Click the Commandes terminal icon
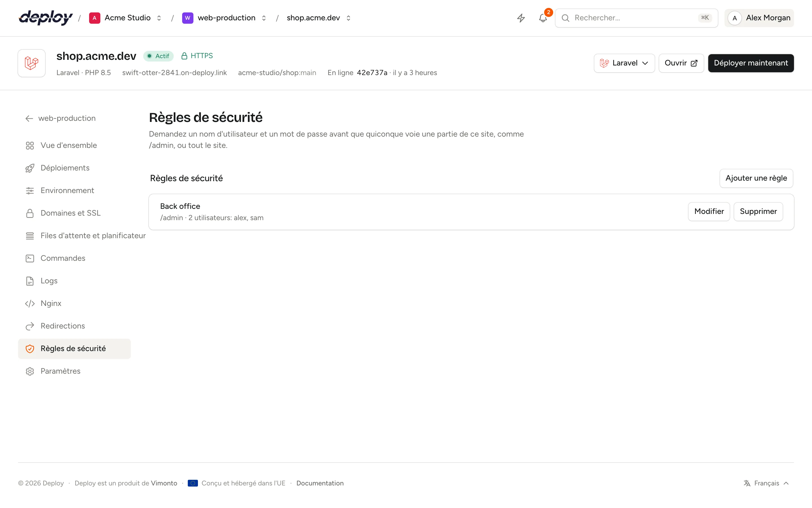 pyautogui.click(x=30, y=258)
